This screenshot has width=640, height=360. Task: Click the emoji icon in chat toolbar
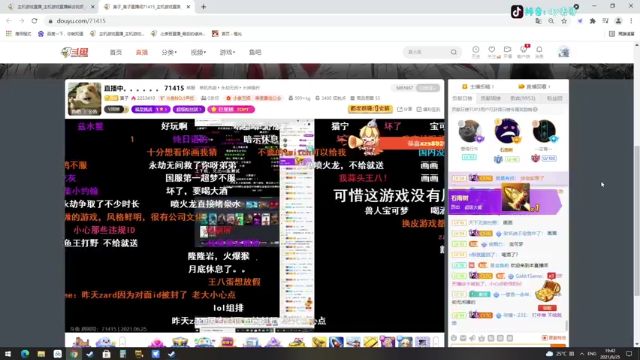point(454,338)
